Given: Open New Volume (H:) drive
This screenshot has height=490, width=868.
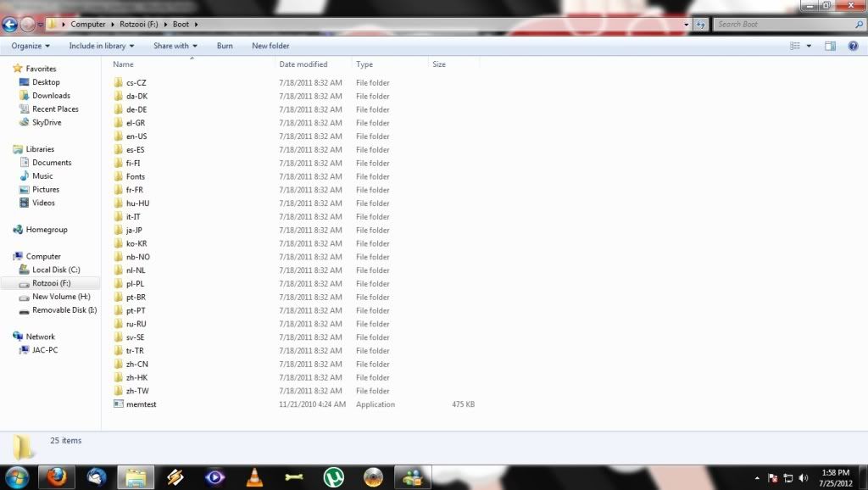Looking at the screenshot, I should (x=61, y=296).
